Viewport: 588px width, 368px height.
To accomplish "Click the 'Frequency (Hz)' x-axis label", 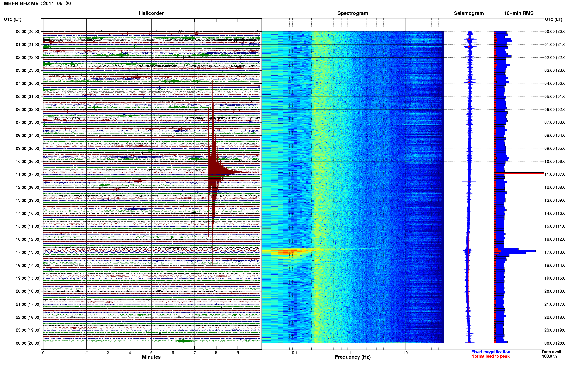I will click(353, 357).
